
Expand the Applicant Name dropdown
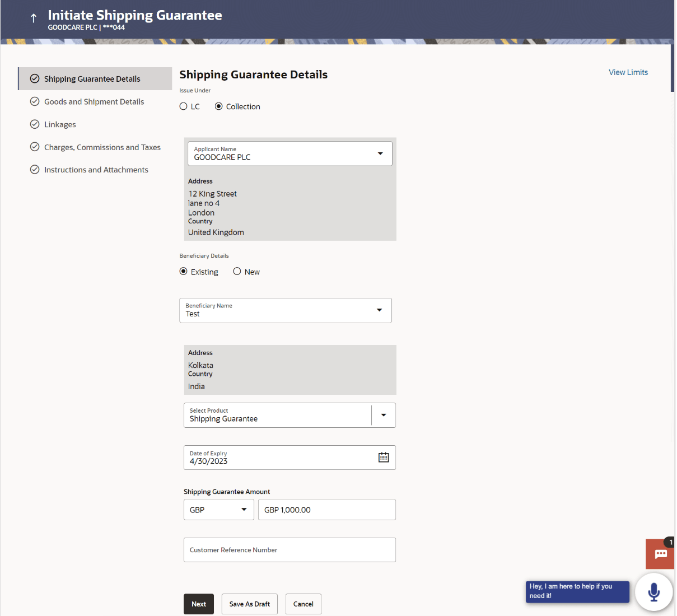pyautogui.click(x=380, y=153)
